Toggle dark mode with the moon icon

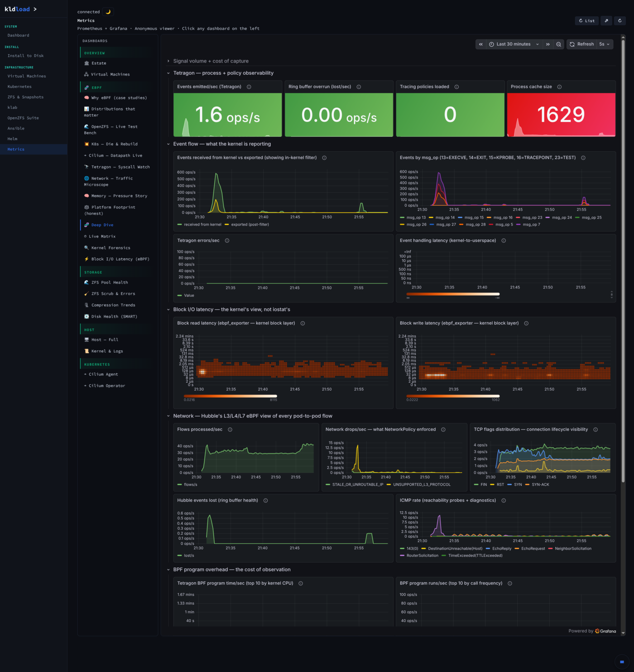click(x=108, y=12)
